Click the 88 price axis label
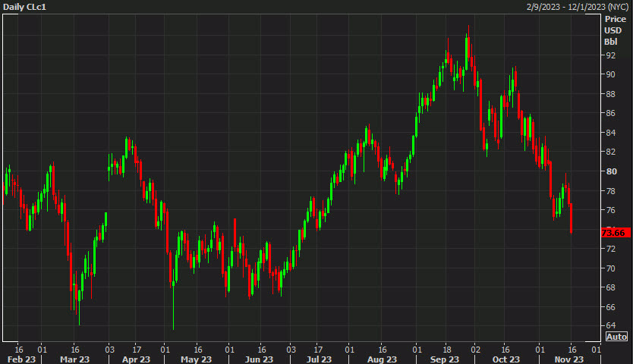633x364 pixels. point(610,94)
